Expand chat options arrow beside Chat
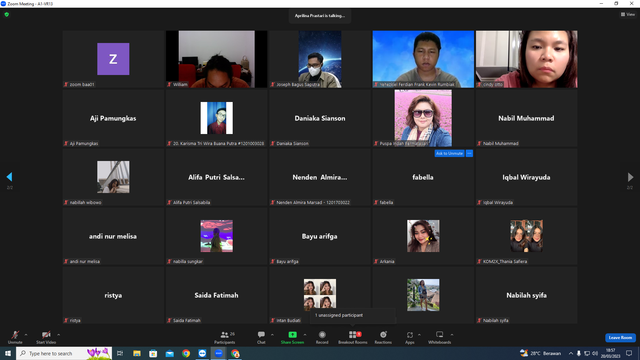The image size is (640, 360). point(272,335)
